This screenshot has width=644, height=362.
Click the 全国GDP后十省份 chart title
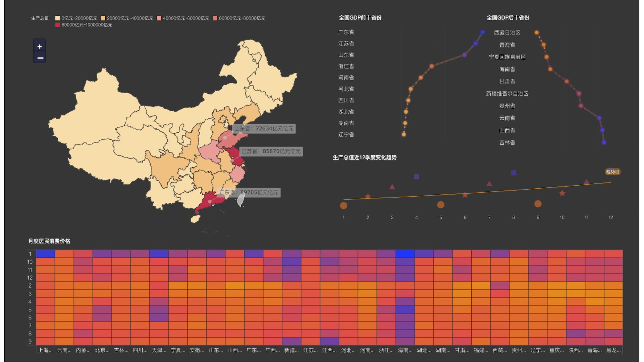coord(508,17)
